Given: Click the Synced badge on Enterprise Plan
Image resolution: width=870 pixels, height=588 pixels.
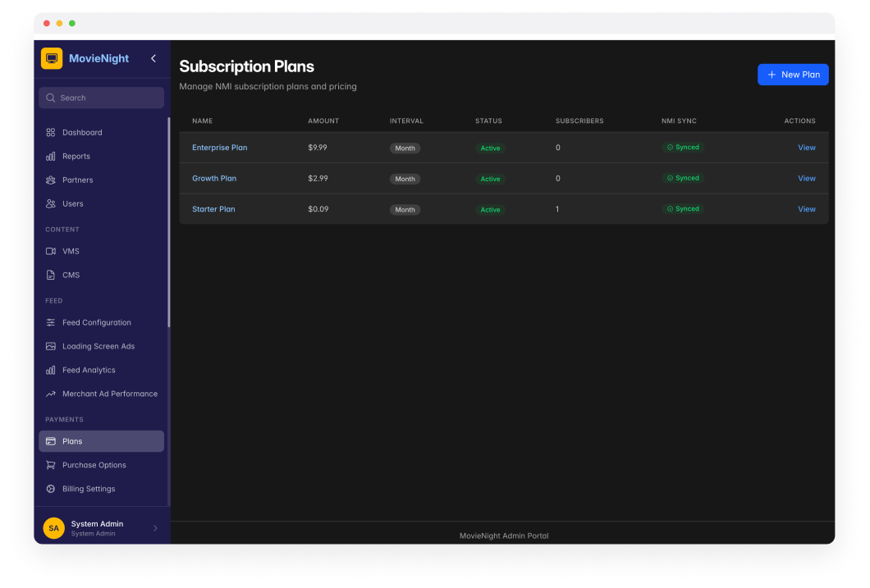Looking at the screenshot, I should (x=683, y=148).
